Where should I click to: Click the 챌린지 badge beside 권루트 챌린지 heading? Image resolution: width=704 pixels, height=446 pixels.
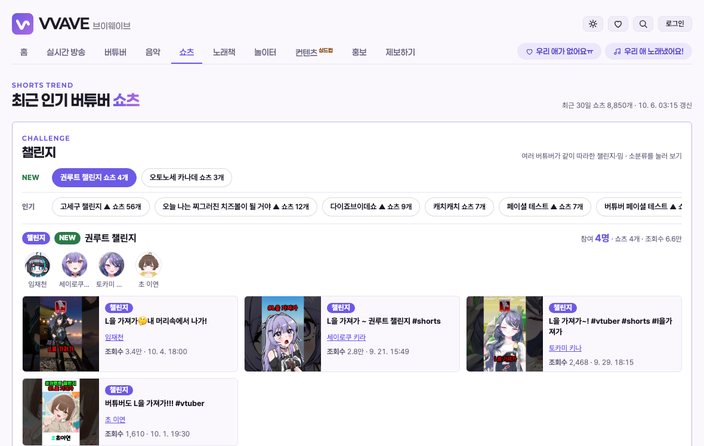pyautogui.click(x=36, y=238)
